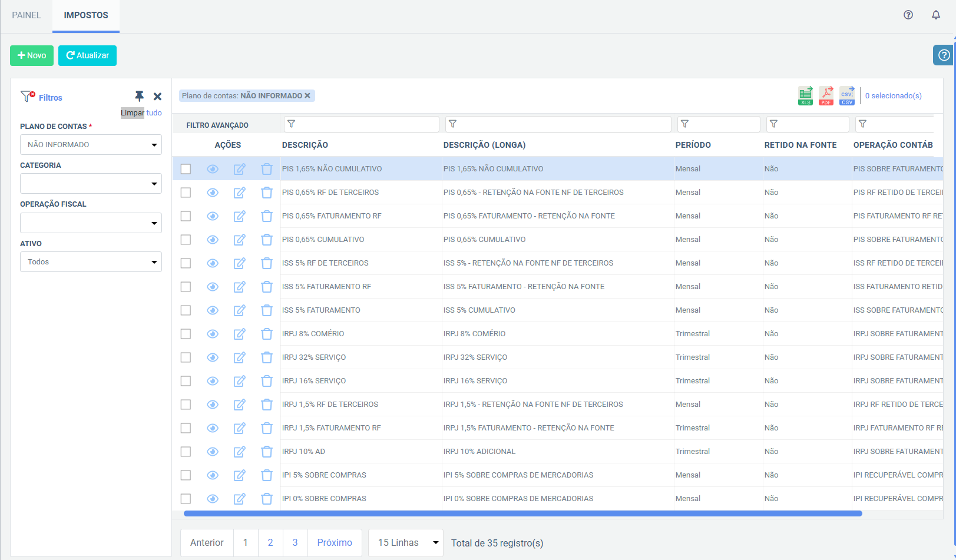
Task: View PIS 0,65% FATURAMENTO RF row
Action: (213, 216)
